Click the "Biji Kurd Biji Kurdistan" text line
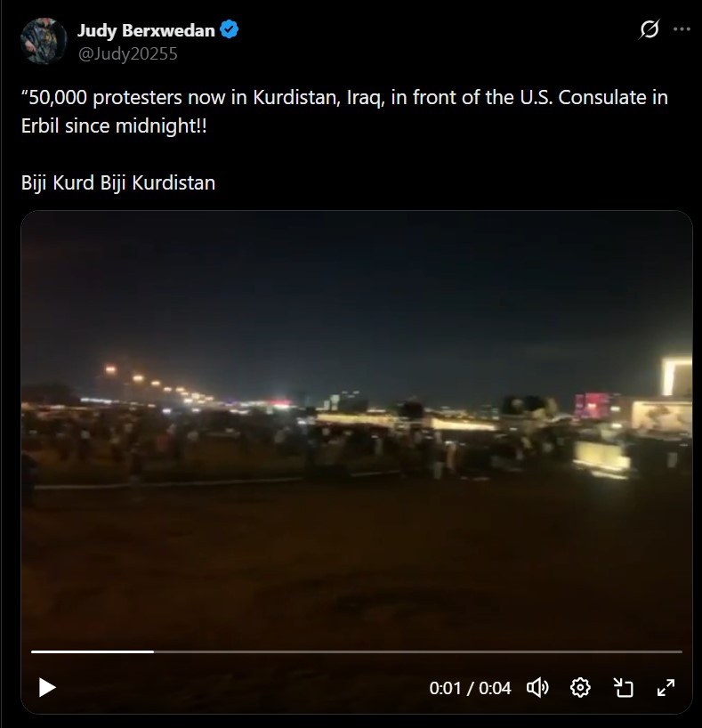 pos(118,183)
